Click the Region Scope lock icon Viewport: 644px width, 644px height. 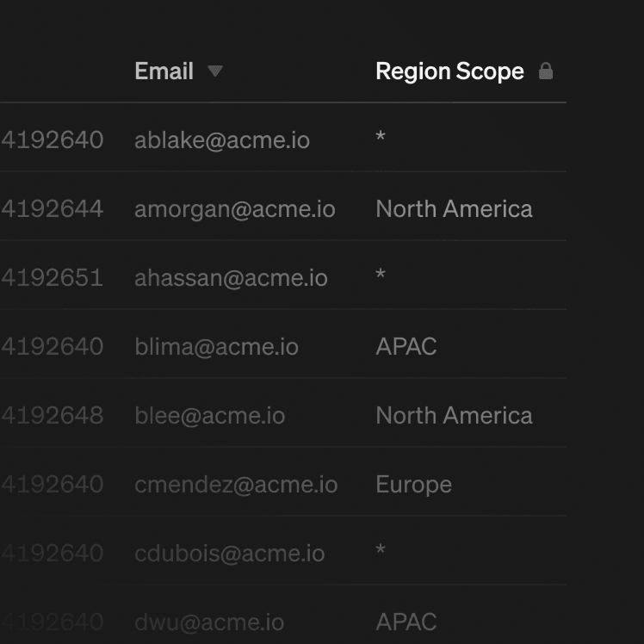[x=545, y=71]
